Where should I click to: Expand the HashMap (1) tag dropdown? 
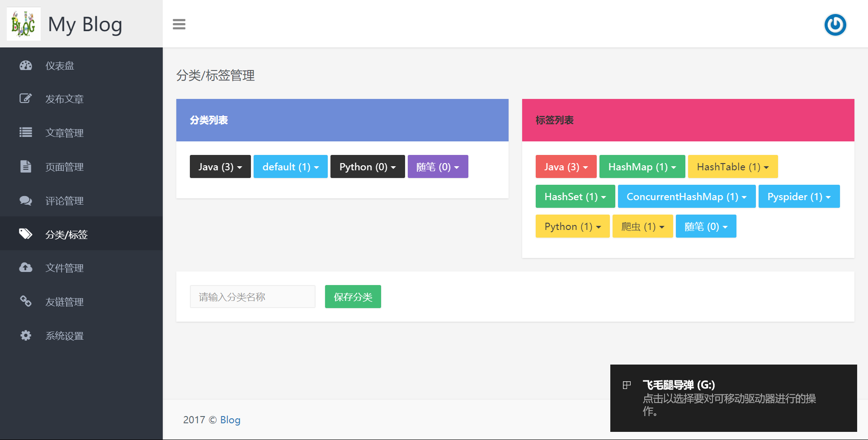(x=642, y=167)
